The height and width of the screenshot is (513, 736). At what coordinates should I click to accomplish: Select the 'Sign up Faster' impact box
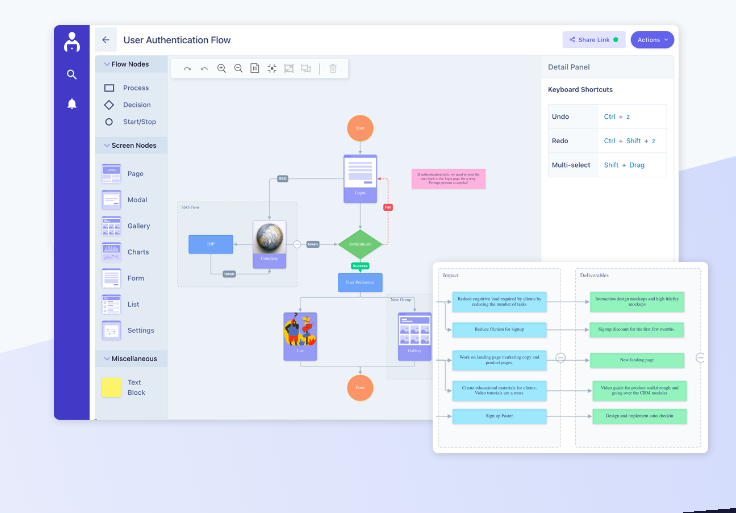tap(499, 416)
